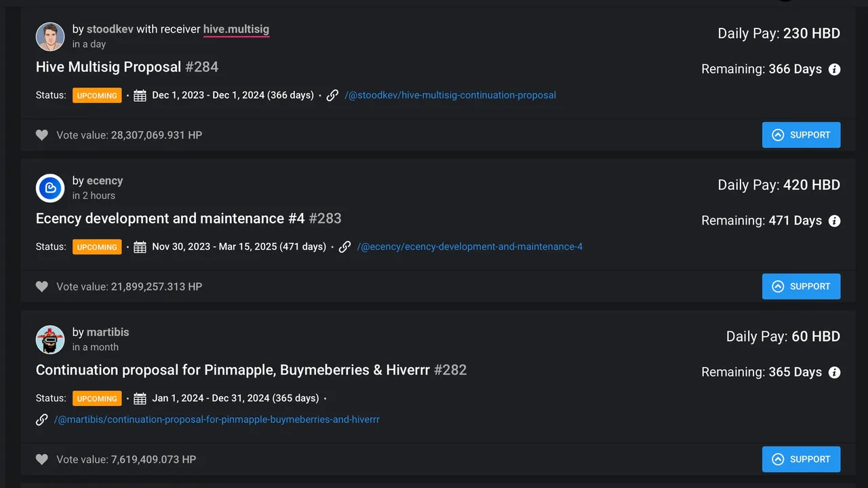Open the /@martibis/continuation-proposal-for-pinmapple link
This screenshot has height=488, width=868.
[217, 419]
